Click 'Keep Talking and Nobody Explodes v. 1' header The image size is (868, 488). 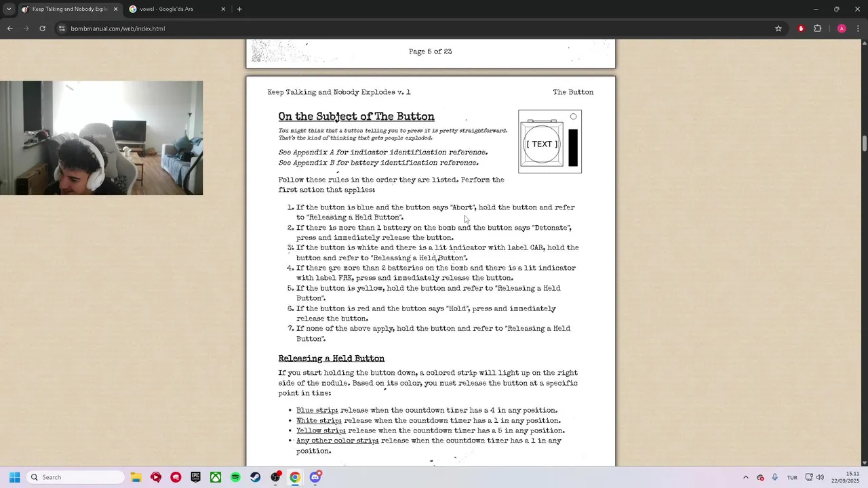pos(339,92)
